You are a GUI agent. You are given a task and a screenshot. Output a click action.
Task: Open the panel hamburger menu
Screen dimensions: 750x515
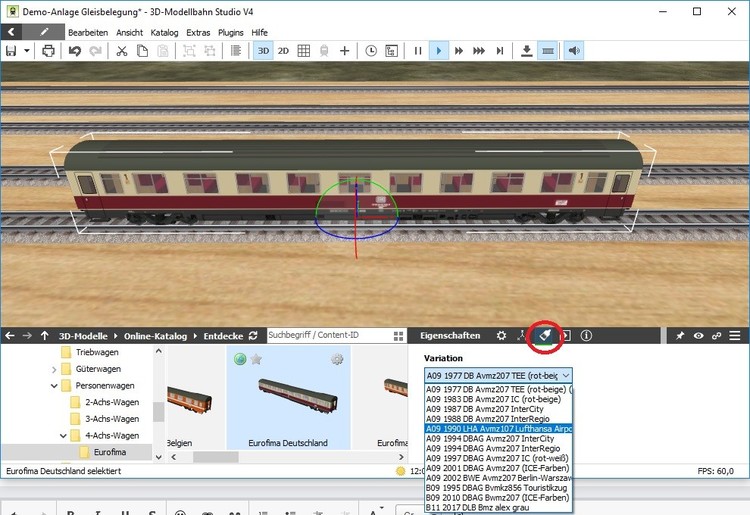(x=735, y=336)
